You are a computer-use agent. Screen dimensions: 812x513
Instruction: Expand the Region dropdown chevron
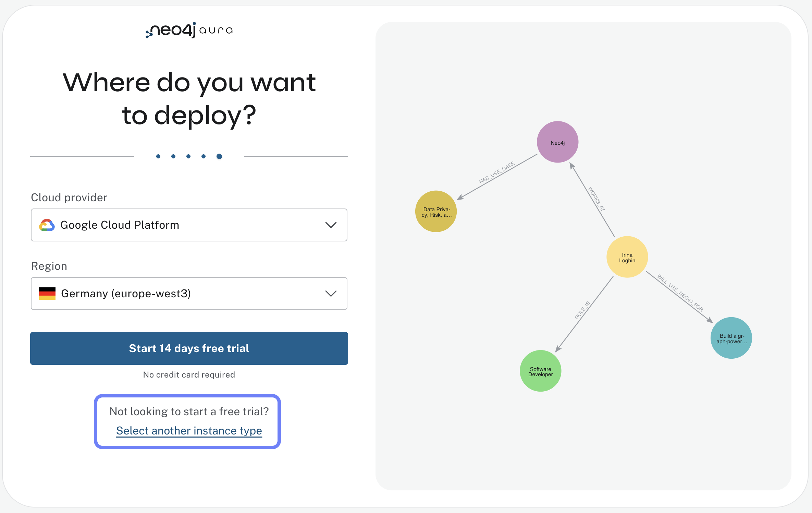(x=330, y=294)
